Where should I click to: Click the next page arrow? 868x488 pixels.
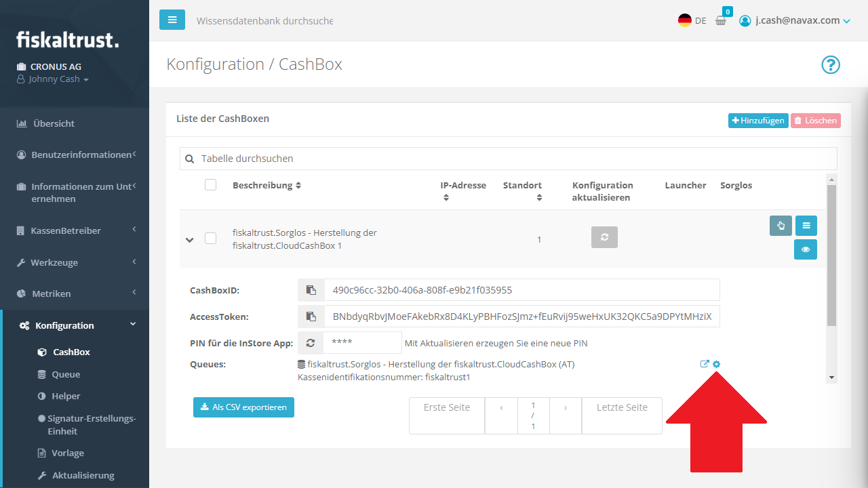[566, 415]
